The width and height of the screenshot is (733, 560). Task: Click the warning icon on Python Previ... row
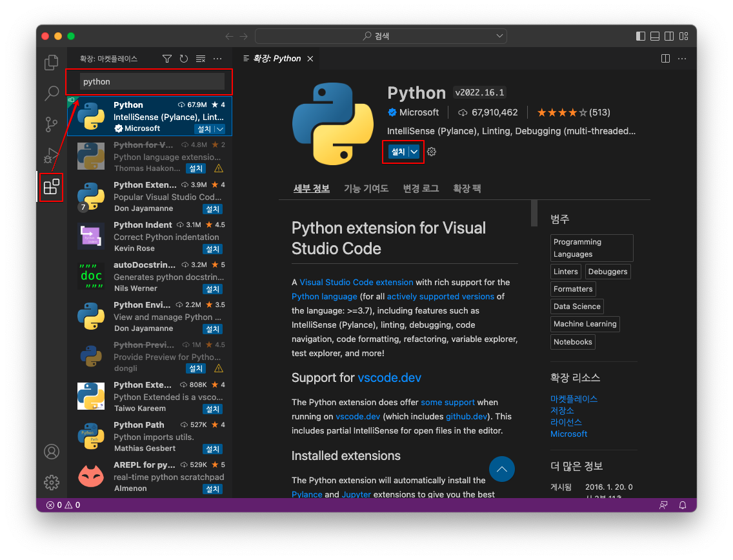click(218, 368)
